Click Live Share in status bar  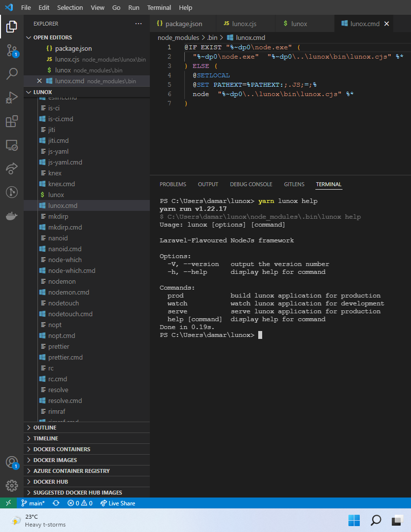[x=118, y=503]
